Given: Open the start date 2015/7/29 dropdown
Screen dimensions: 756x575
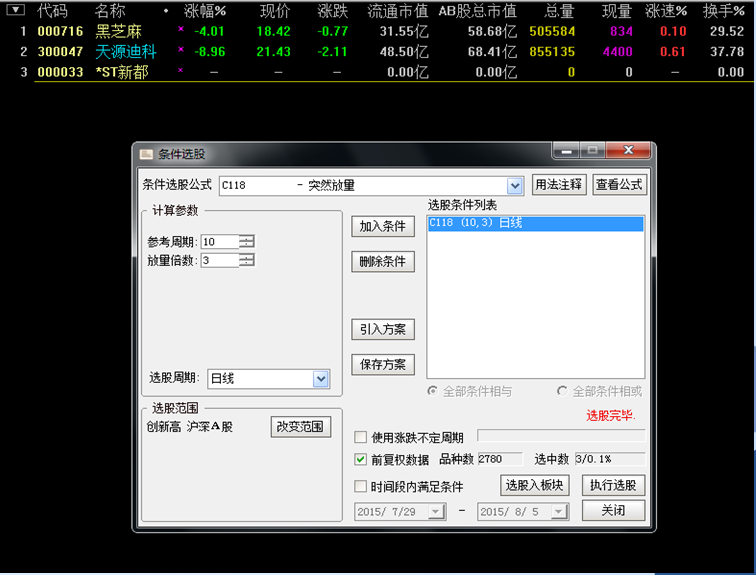Looking at the screenshot, I should (436, 511).
